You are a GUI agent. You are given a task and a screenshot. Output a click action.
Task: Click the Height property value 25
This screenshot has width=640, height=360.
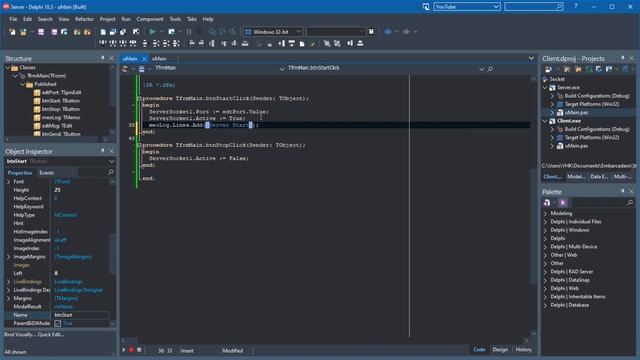[x=58, y=190]
